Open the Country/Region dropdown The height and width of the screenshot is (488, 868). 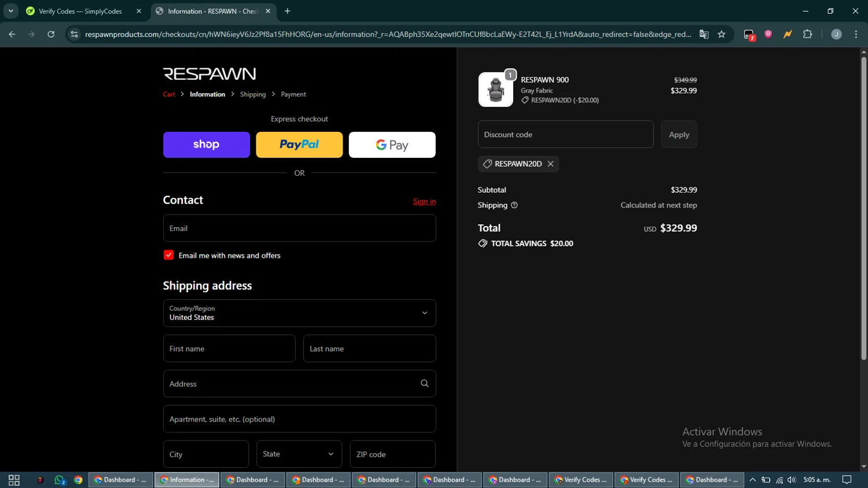(x=299, y=313)
